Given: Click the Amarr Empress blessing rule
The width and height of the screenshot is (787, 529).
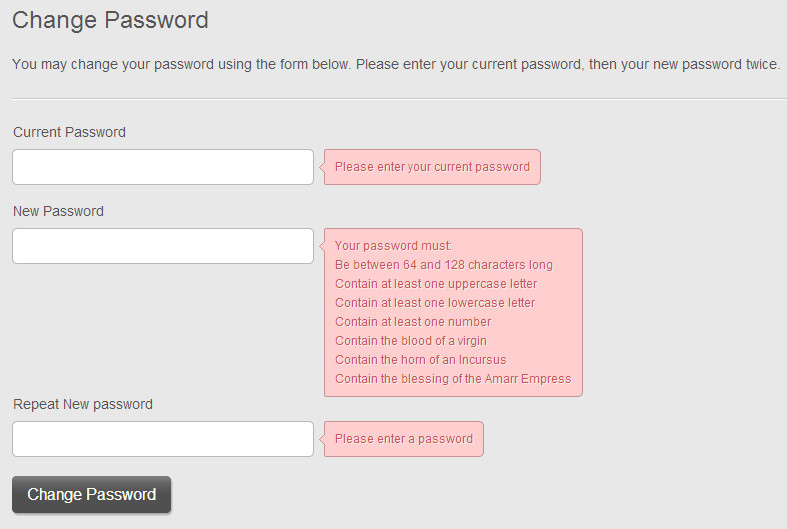Looking at the screenshot, I should point(453,379).
